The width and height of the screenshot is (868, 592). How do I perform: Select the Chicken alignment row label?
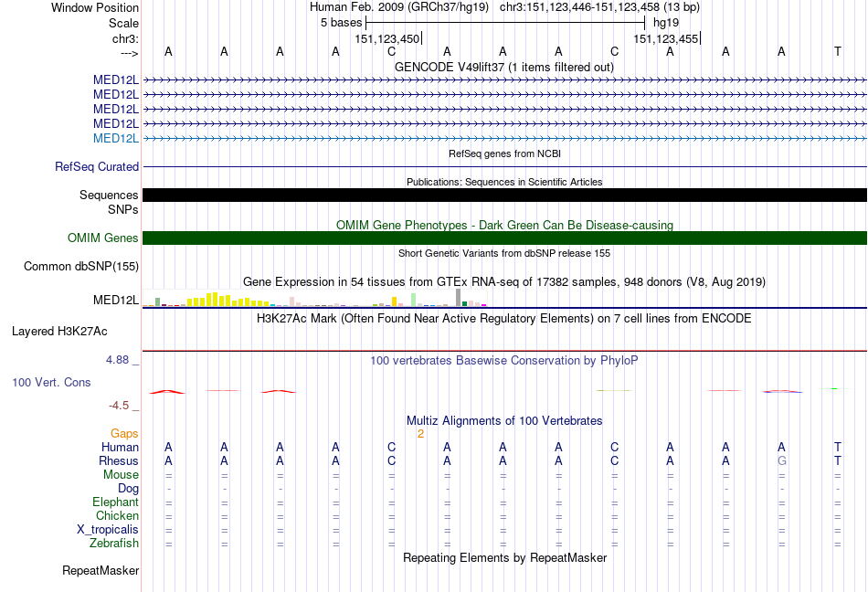point(117,515)
